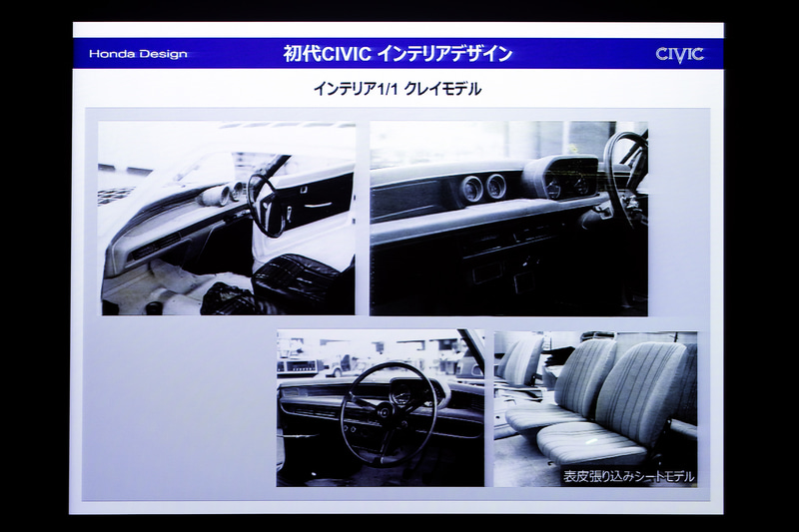Select the steering wheel front view photo
The height and width of the screenshot is (532, 799).
pos(381,408)
